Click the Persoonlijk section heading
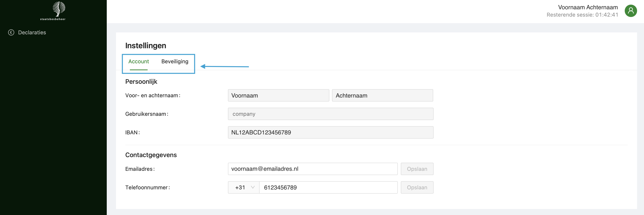Viewport: 644px width, 215px height. coord(141,82)
